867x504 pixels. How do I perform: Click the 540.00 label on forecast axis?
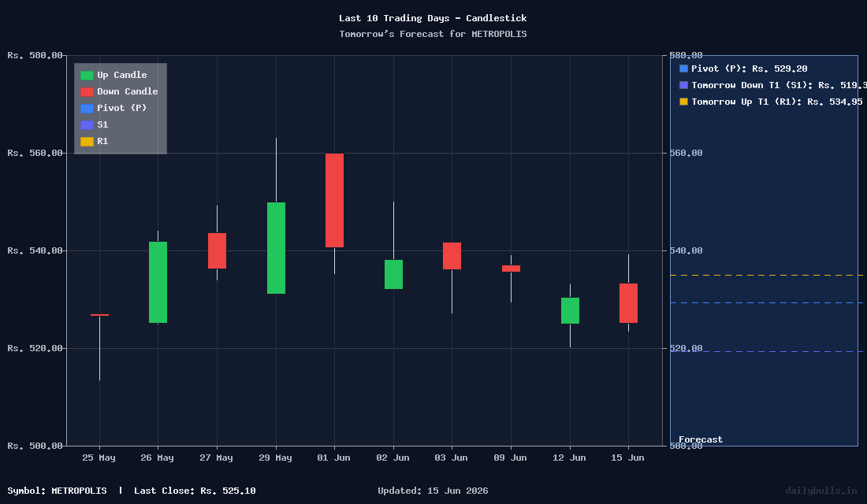pyautogui.click(x=687, y=251)
